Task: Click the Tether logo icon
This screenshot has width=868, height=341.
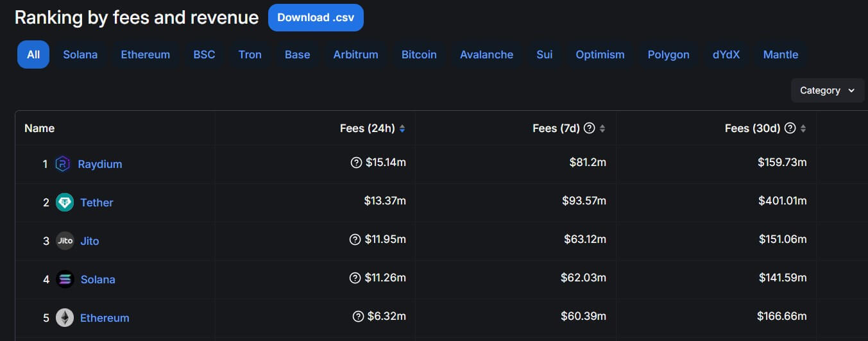Action: click(x=65, y=203)
